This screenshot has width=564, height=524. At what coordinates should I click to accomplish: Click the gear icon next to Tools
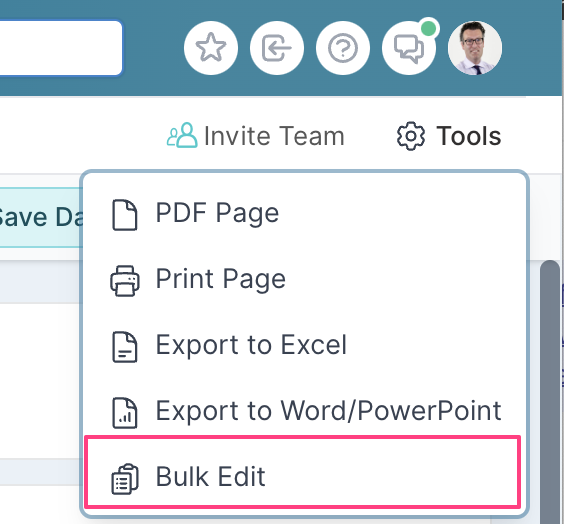(x=411, y=136)
